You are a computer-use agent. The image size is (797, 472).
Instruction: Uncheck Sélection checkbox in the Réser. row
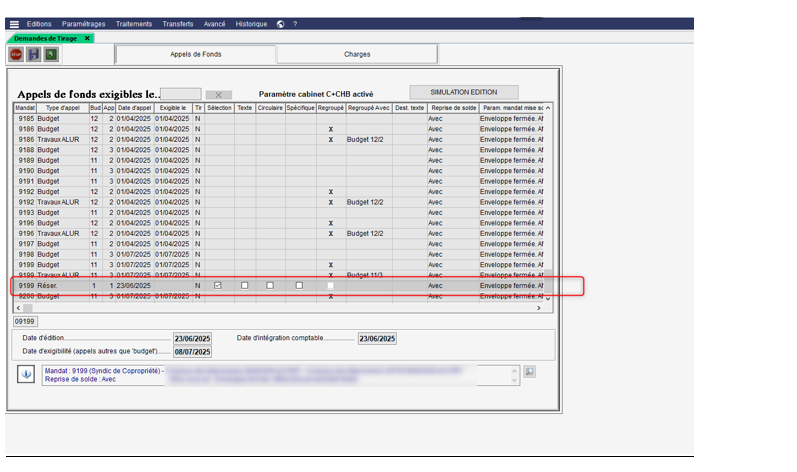click(218, 285)
